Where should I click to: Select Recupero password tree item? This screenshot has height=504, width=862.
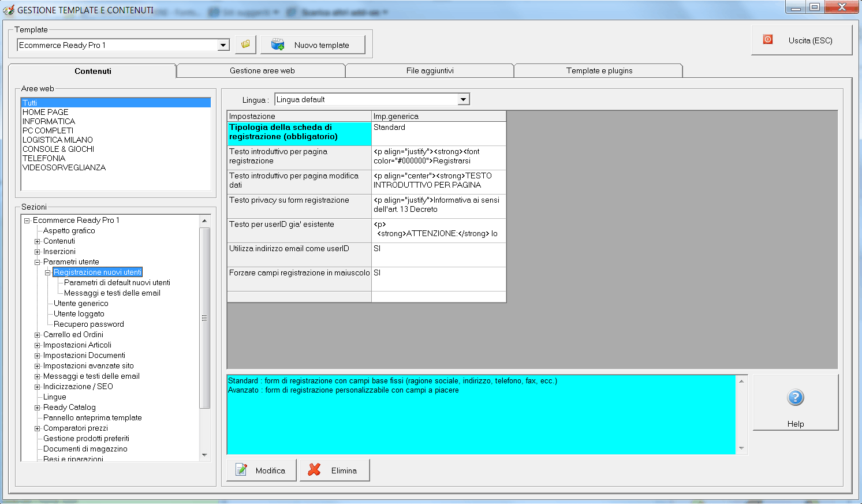click(89, 324)
